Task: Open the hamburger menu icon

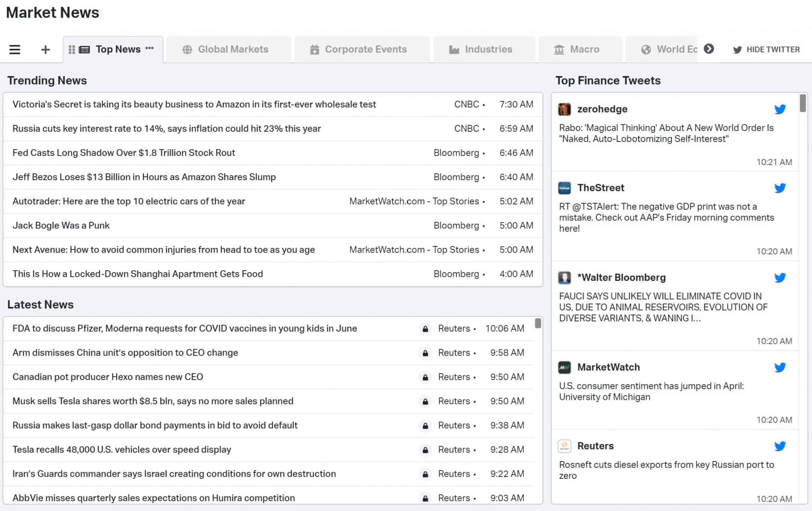Action: coord(15,50)
